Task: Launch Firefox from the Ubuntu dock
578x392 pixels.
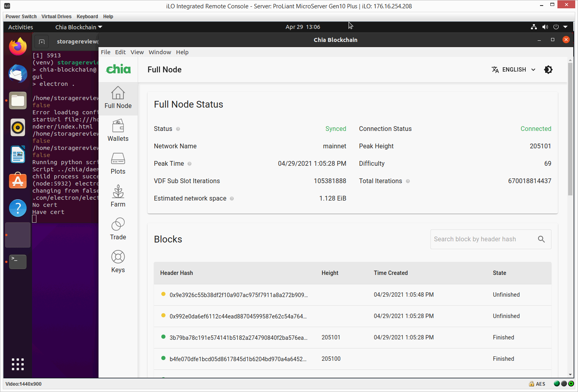Action: [17, 46]
